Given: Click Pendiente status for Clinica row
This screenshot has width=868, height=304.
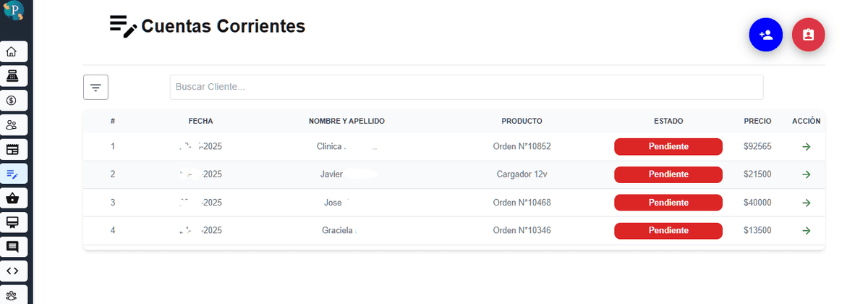Looking at the screenshot, I should tap(668, 146).
